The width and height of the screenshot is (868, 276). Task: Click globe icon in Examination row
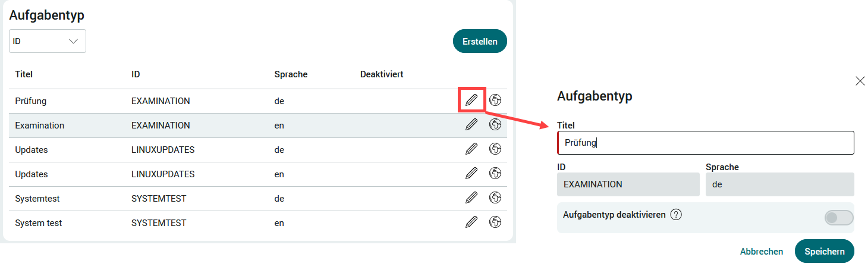point(495,124)
